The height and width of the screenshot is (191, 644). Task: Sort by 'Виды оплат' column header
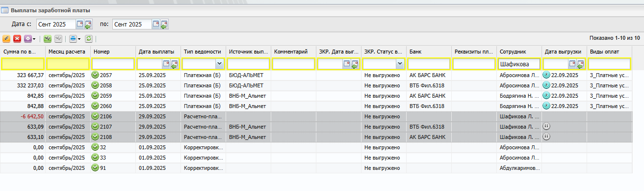[609, 52]
